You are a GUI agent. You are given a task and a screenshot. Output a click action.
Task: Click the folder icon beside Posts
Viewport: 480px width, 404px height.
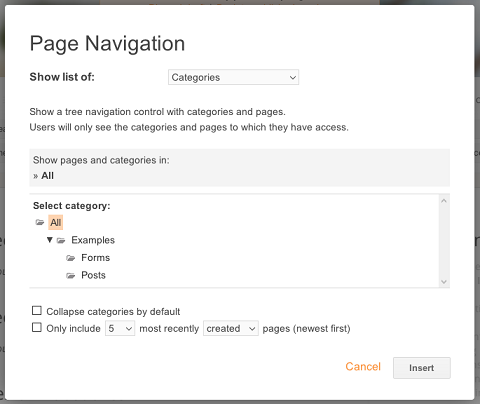click(71, 275)
